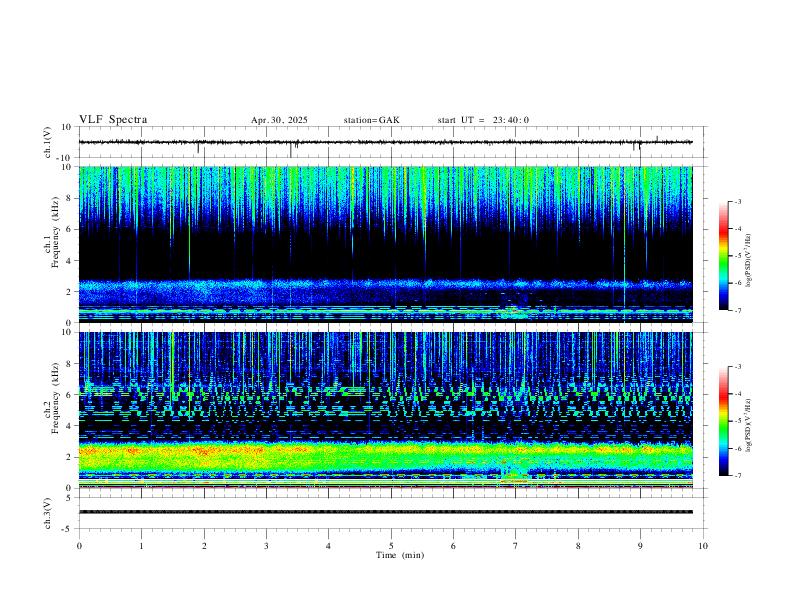Click lower colorbar '-7' tick label
The height and width of the screenshot is (612, 792).
737,476
